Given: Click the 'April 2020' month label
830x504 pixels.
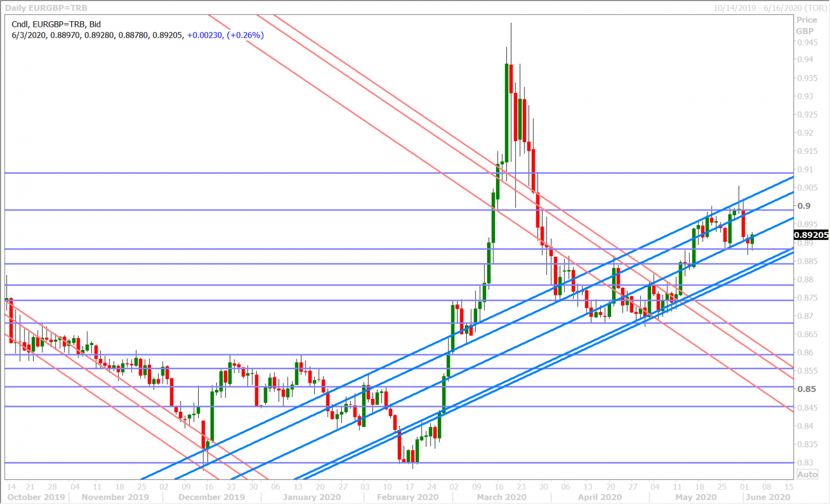Looking at the screenshot, I should click(x=600, y=497).
